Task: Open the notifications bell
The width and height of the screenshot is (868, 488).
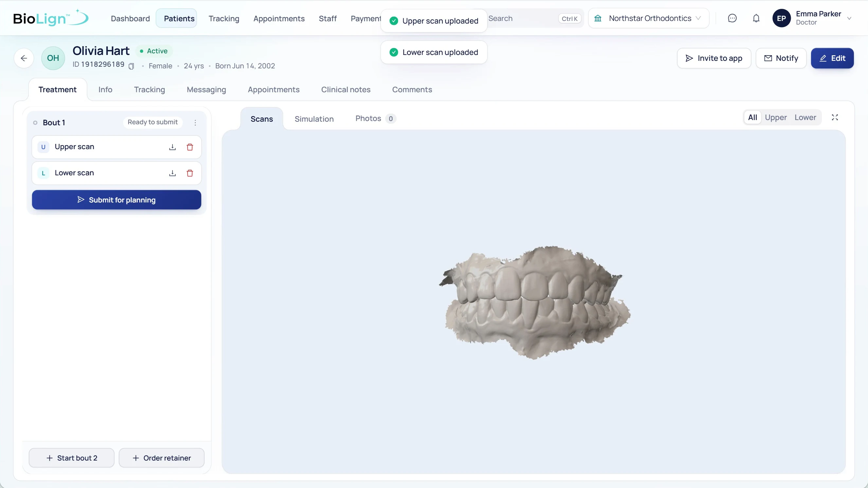Action: tap(756, 18)
